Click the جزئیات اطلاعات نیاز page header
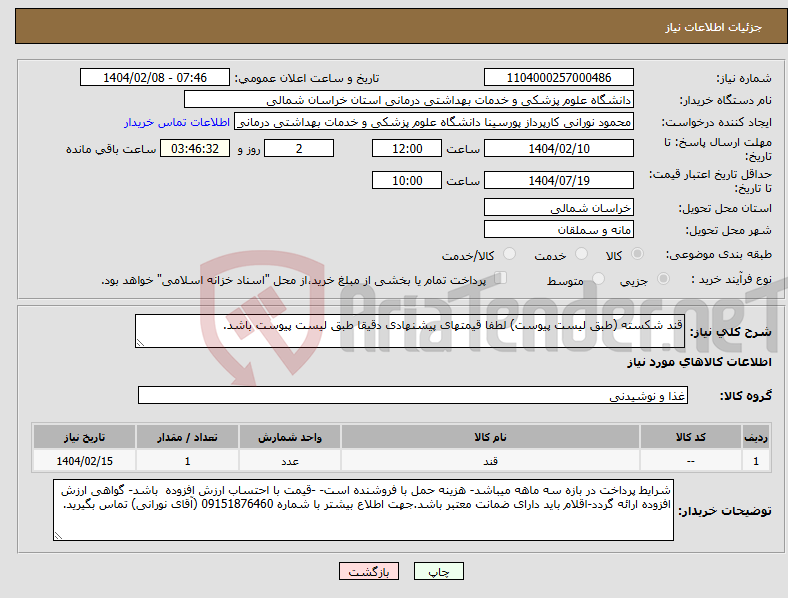Screen dimensions: 788x598 point(714,27)
